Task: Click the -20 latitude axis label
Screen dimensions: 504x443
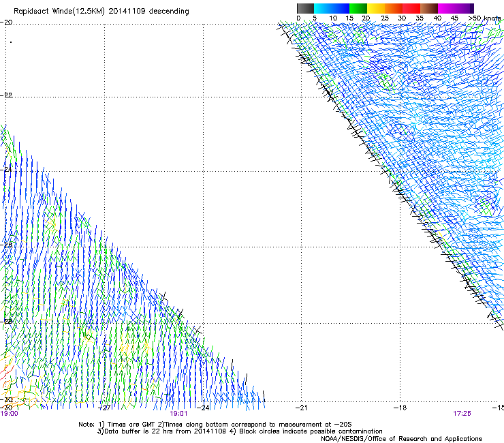Action: [6, 22]
